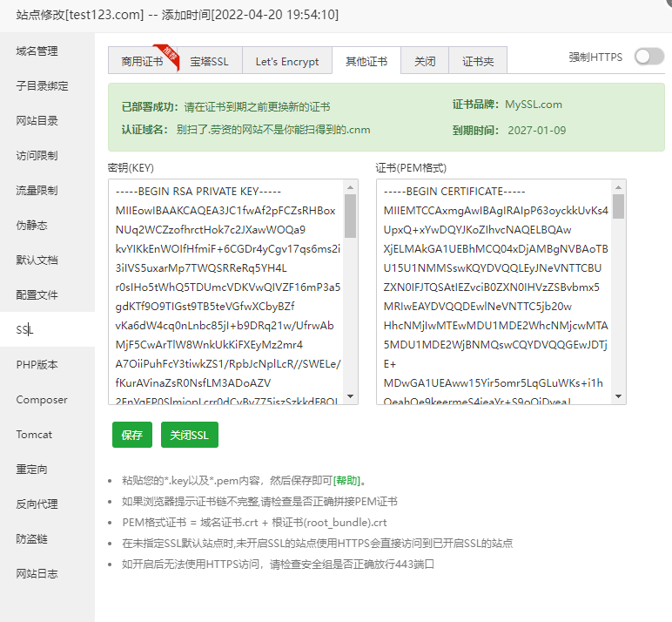Open the 商用证书 tab

click(x=141, y=62)
